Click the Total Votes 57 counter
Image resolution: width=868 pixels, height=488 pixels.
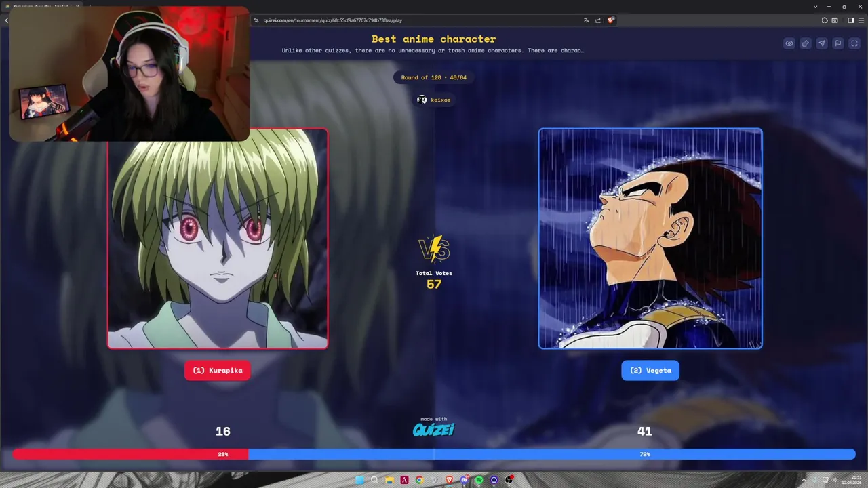pos(434,279)
